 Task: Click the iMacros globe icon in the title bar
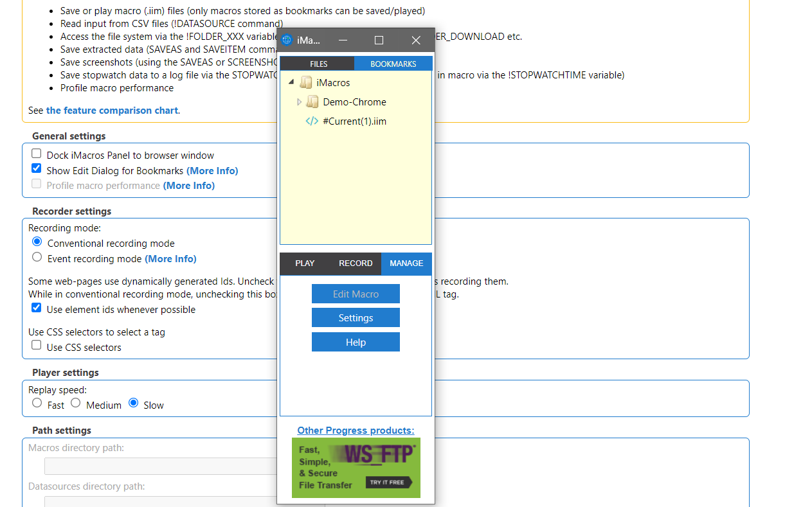pos(286,40)
